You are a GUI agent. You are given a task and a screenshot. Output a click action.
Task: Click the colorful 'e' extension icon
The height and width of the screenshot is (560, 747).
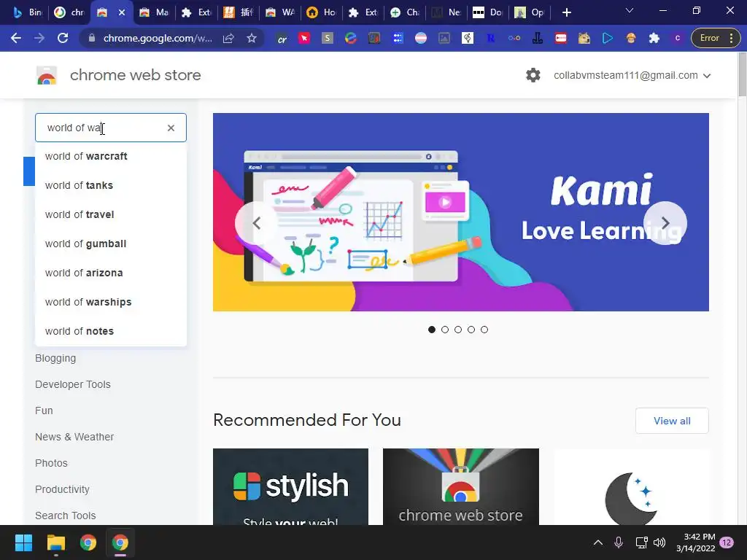351,38
